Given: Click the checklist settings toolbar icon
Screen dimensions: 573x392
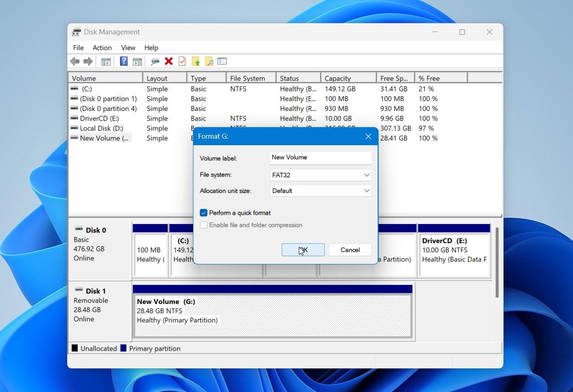Looking at the screenshot, I should coord(222,61).
